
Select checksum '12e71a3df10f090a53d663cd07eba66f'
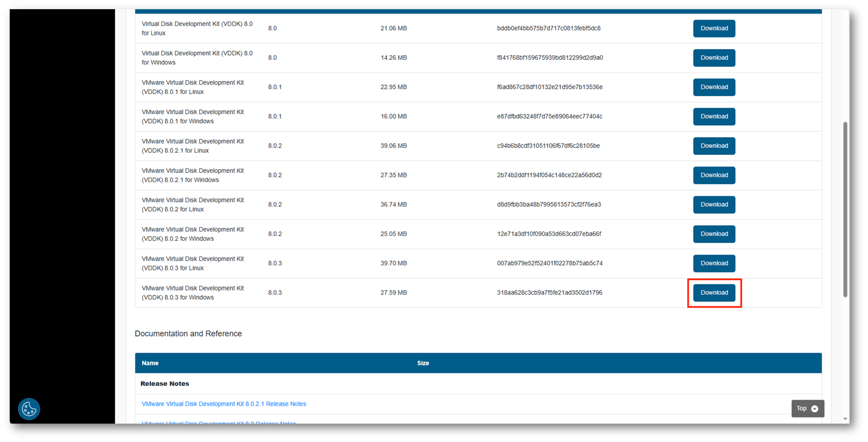click(549, 234)
